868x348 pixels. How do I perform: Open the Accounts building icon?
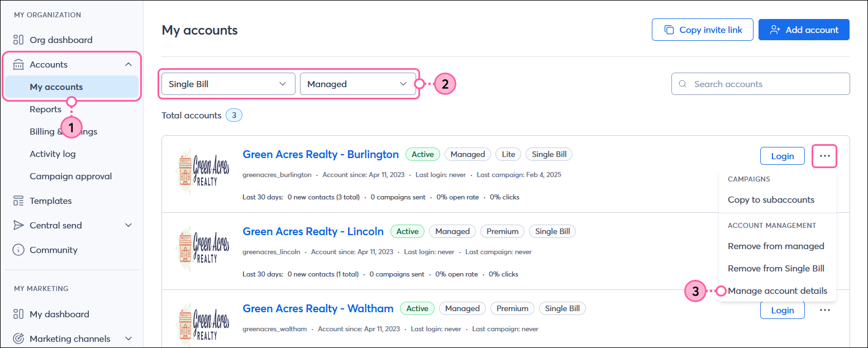[18, 64]
